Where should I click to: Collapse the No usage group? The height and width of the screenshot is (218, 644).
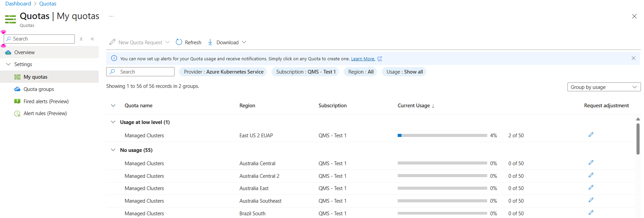point(113,150)
